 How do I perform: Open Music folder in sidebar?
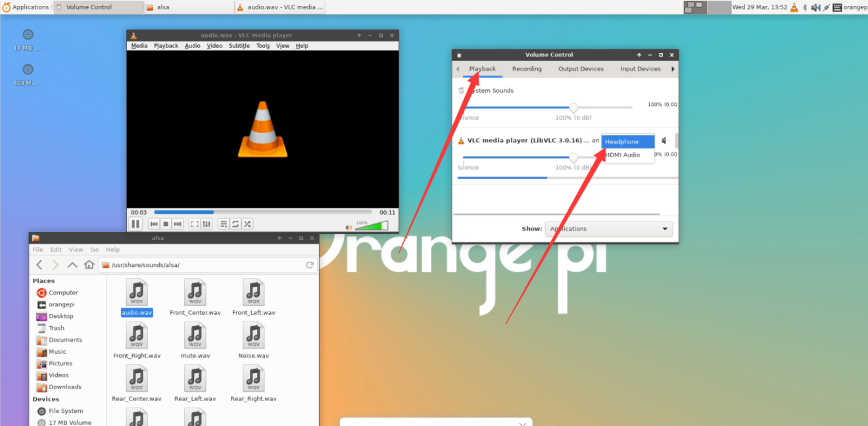pos(57,352)
